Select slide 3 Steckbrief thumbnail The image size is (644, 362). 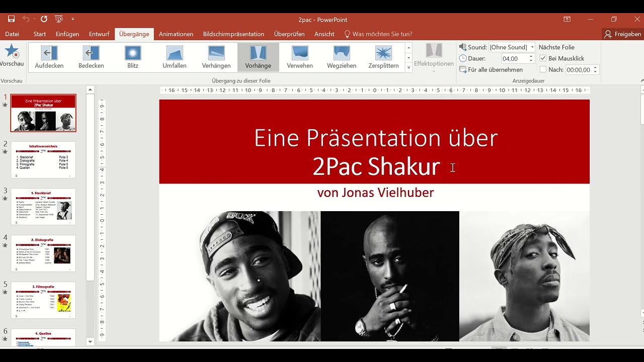click(43, 207)
